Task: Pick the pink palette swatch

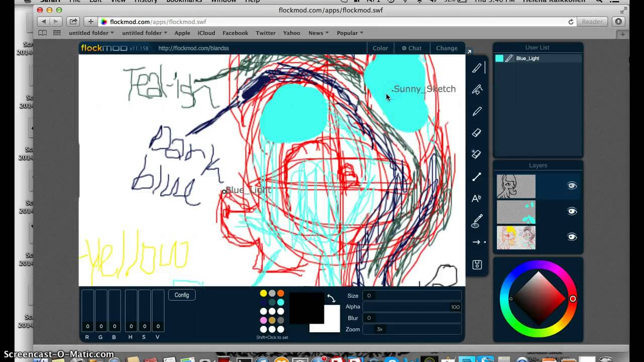Action: 263,320
